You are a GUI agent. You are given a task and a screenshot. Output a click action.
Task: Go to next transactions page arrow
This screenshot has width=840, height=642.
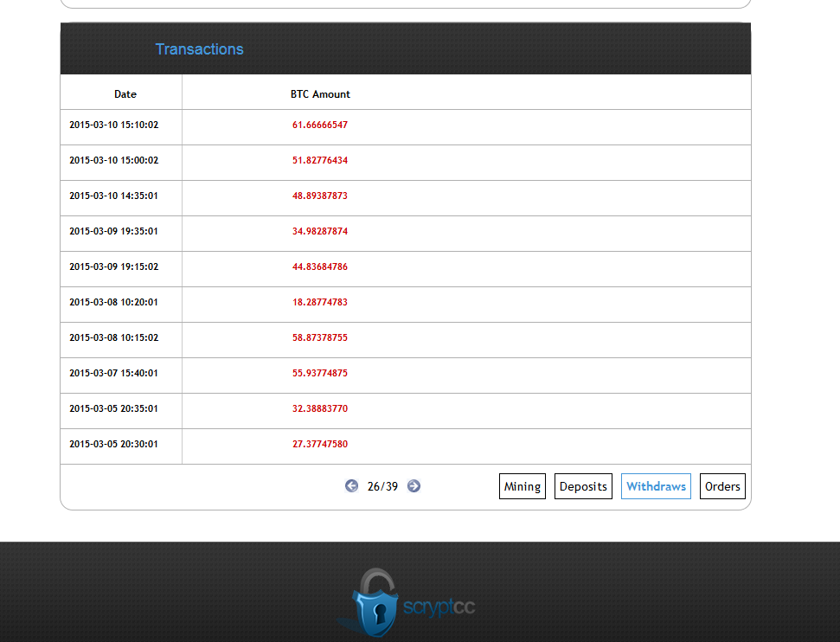pyautogui.click(x=414, y=486)
